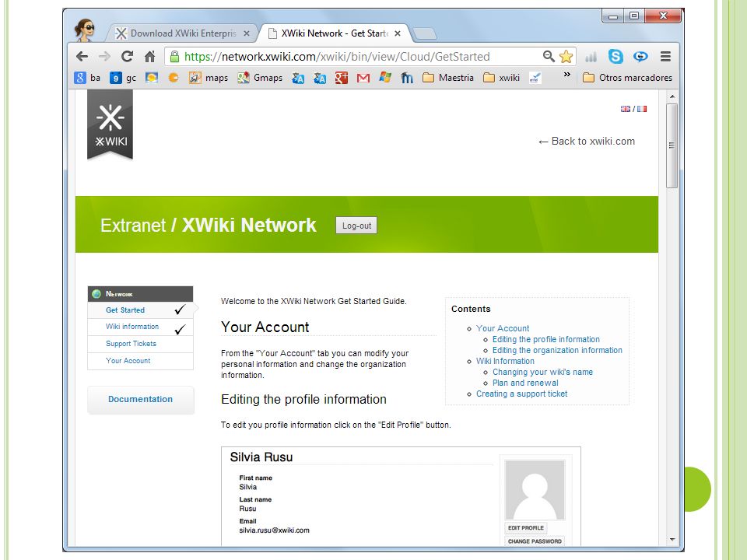Viewport: 747px width, 560px height.
Task: Open the Moodle 'm' bookmark icon
Action: click(407, 78)
